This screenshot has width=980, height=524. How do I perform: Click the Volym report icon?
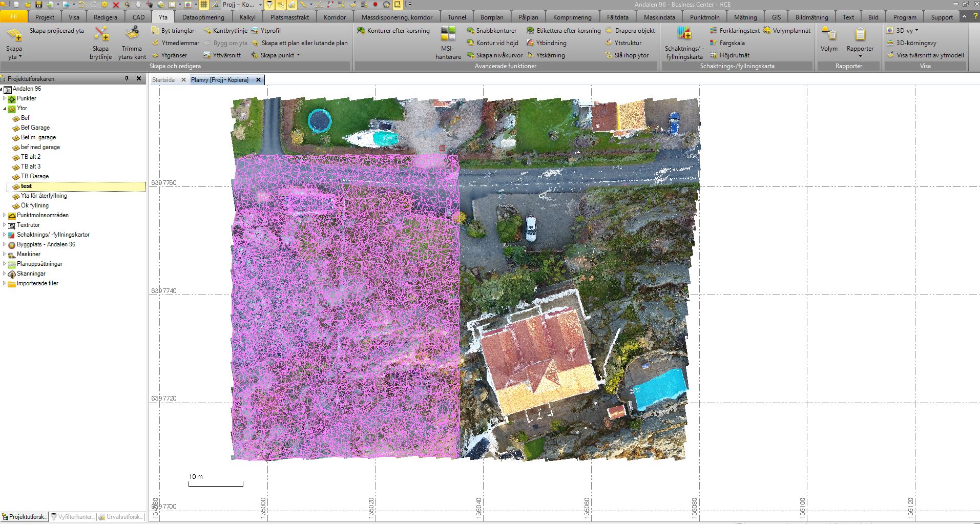829,35
